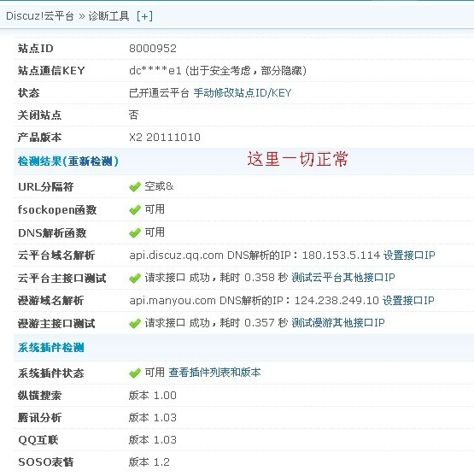Image resolution: width=474 pixels, height=476 pixels.
Task: Click the 诊断工具 breadcrumb text
Action: 108,15
